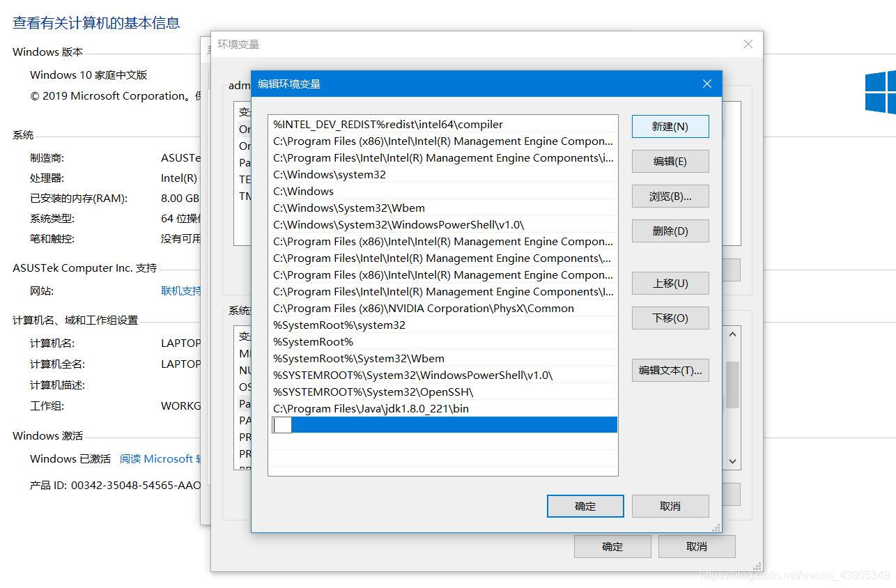Image resolution: width=896 pixels, height=588 pixels.
Task: Confirm with 确定 in 编辑环境变量 dialog
Action: click(585, 506)
